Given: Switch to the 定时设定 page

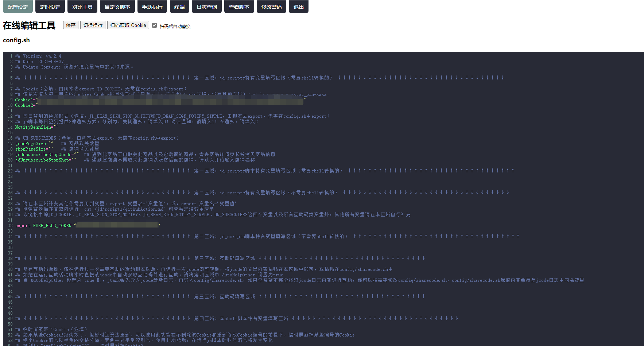Looking at the screenshot, I should [x=50, y=7].
